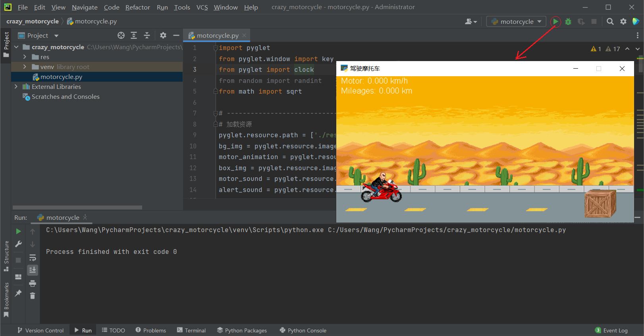Image resolution: width=644 pixels, height=336 pixels.
Task: Click the warnings count indicator
Action: (x=605, y=49)
